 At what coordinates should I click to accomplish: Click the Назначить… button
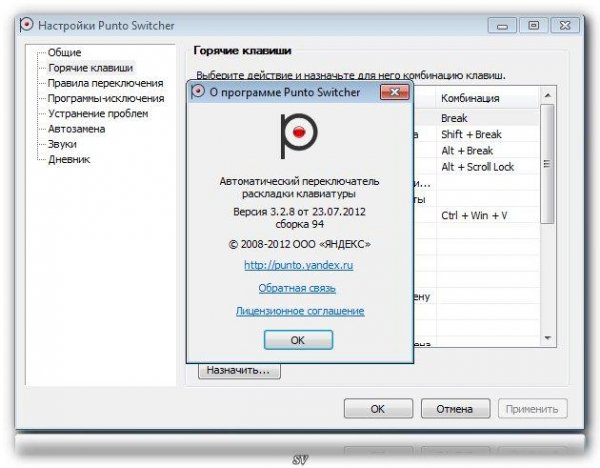point(239,370)
